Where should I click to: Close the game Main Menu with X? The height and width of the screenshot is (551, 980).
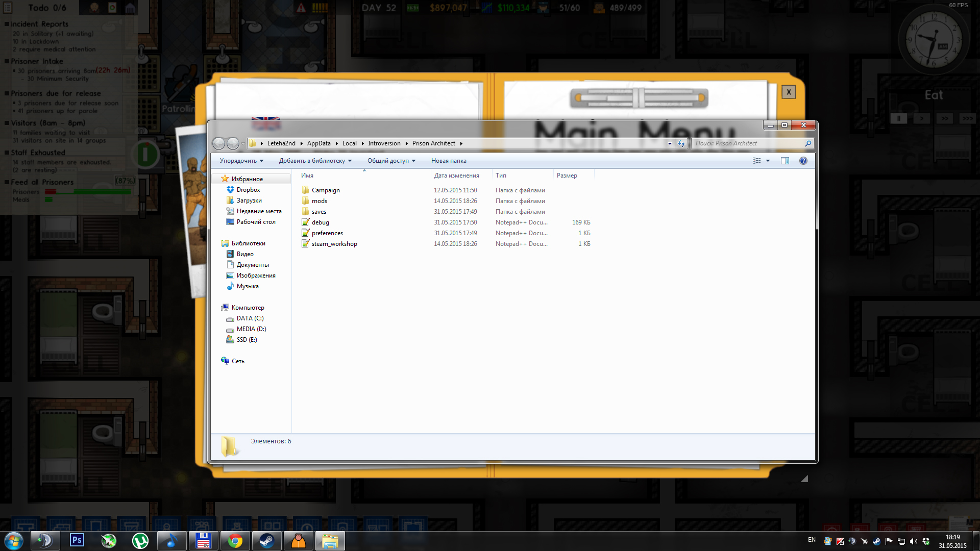[788, 92]
